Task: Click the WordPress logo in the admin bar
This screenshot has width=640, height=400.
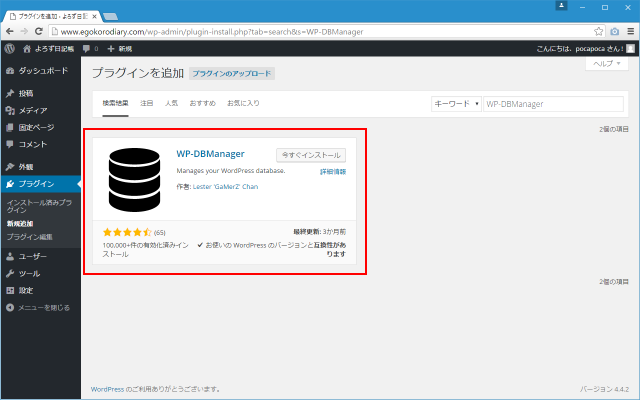Action: coord(10,49)
